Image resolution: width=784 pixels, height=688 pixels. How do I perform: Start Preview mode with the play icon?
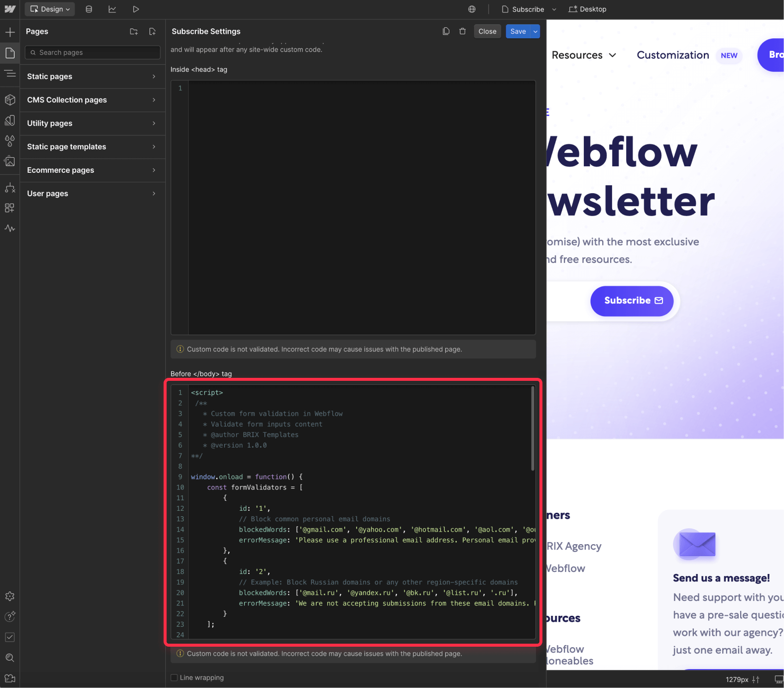[135, 9]
